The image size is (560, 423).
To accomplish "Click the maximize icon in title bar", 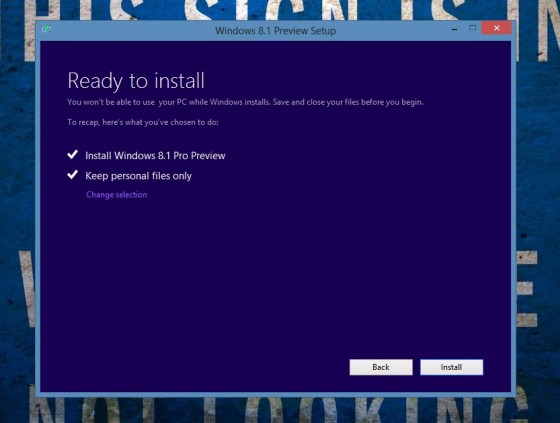I will point(472,28).
